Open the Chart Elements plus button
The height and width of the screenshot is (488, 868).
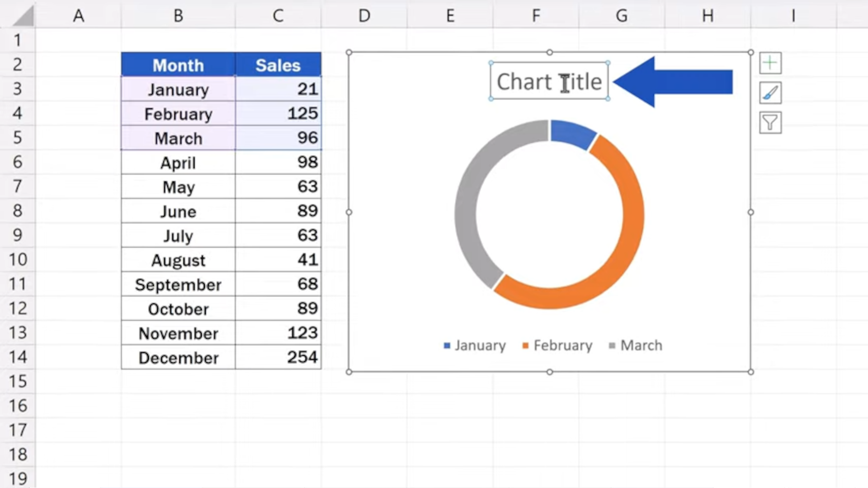click(x=770, y=63)
